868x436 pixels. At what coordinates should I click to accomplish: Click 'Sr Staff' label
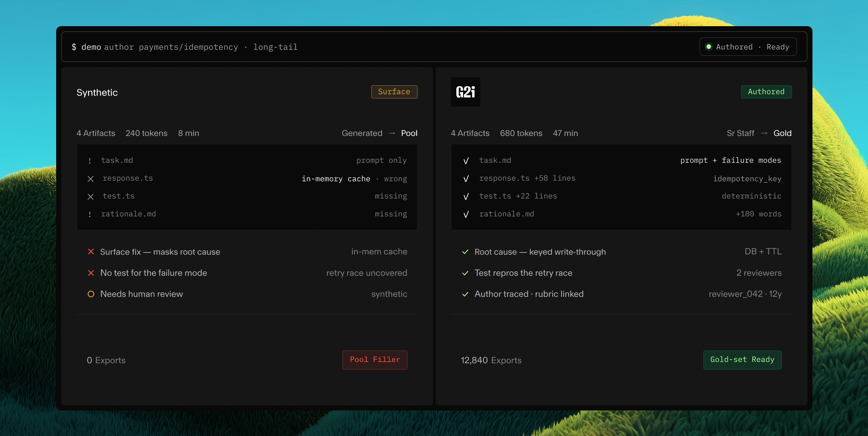tap(740, 133)
